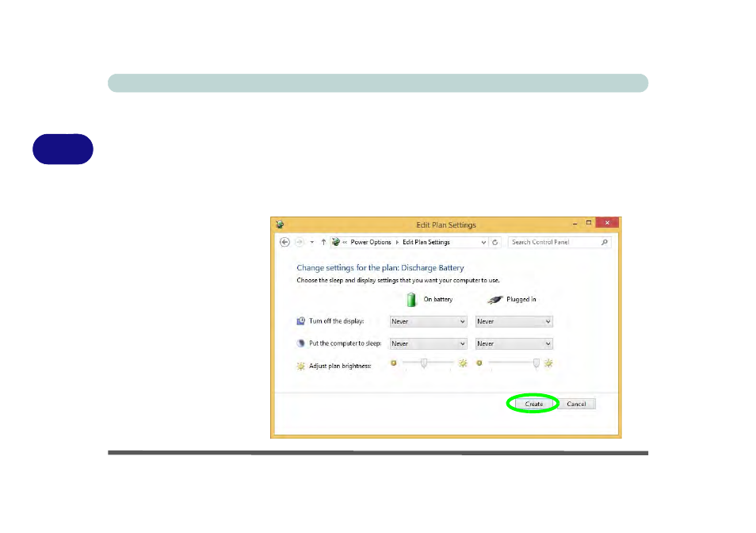Go up one level with Up arrow
The width and height of the screenshot is (756, 533).
pyautogui.click(x=323, y=242)
